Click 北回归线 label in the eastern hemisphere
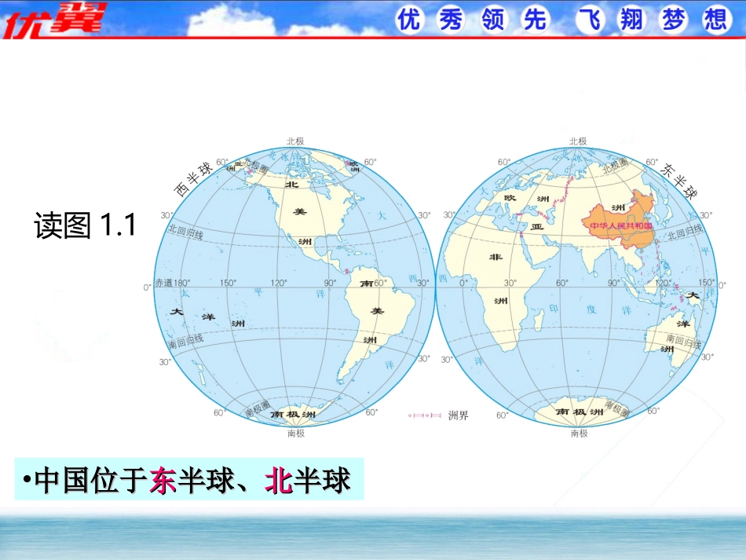Screen dimensions: 746x560 click(685, 232)
